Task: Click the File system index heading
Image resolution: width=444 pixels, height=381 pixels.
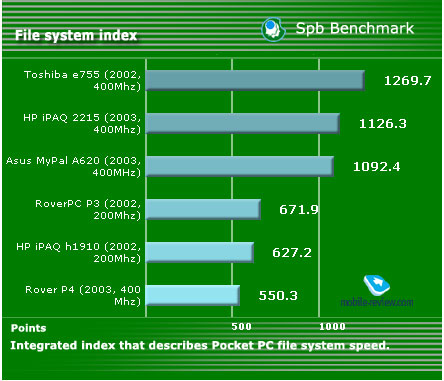Action: click(x=76, y=35)
